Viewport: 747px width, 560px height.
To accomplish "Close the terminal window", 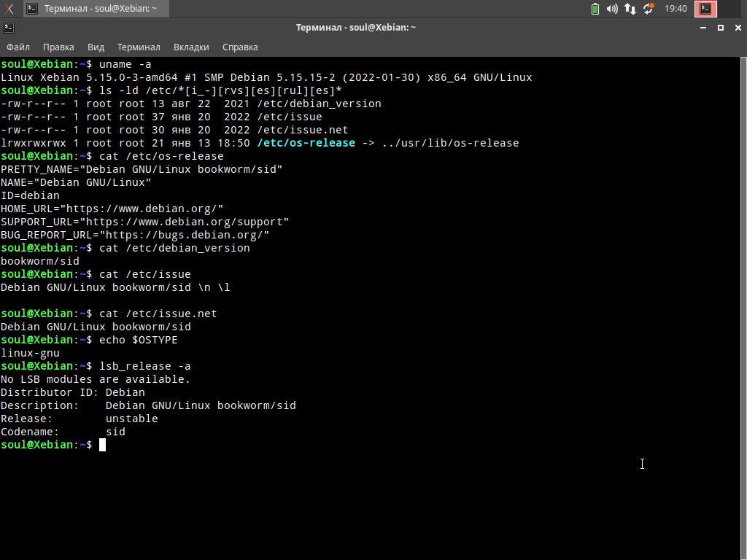I will coord(738,28).
